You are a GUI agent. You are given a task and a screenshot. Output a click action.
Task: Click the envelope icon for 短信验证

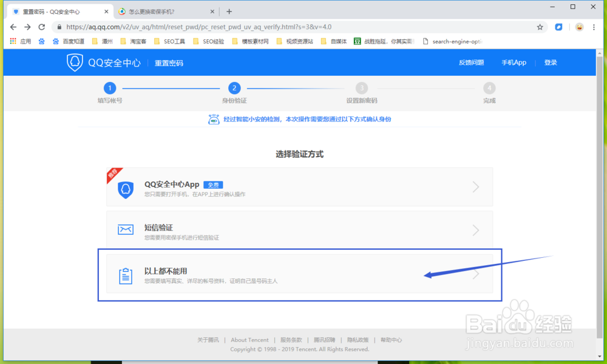[126, 229]
